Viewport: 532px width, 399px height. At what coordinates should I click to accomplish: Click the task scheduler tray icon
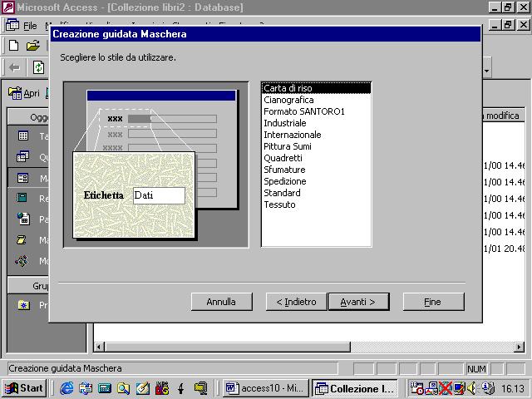416,388
